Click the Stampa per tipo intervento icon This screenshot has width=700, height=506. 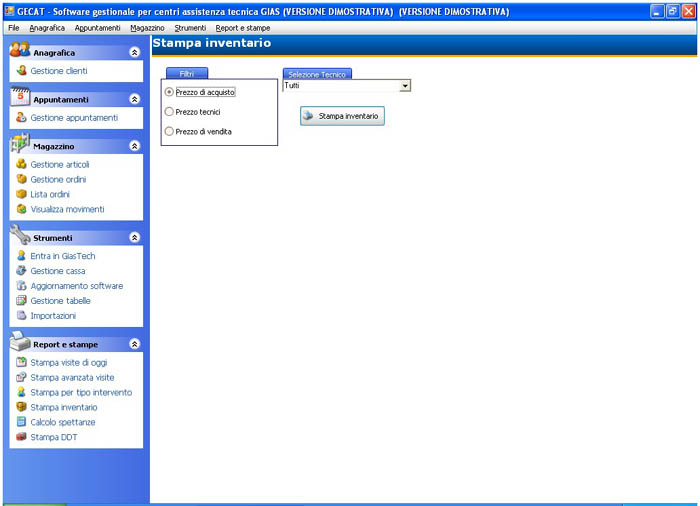point(21,392)
